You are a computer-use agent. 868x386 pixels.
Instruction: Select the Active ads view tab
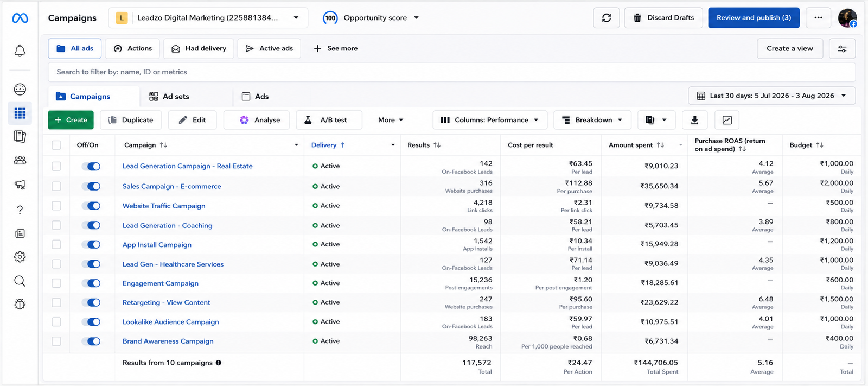point(269,48)
